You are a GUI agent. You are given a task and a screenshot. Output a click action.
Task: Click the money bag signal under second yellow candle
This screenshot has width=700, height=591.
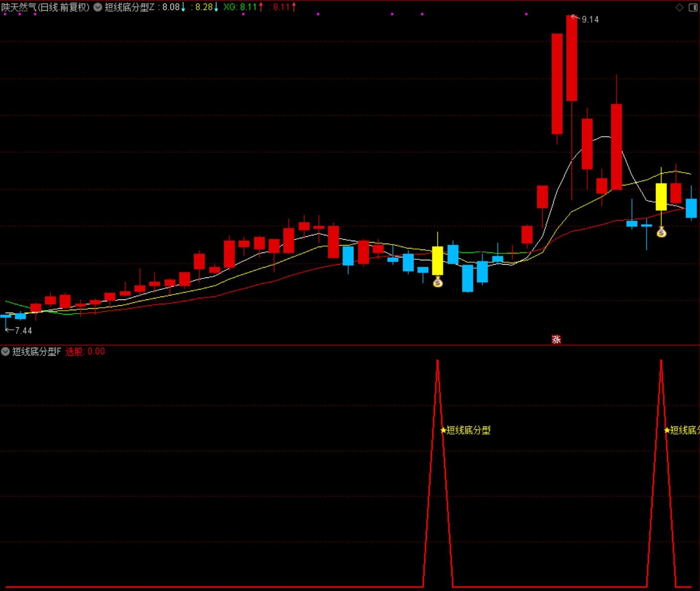661,232
